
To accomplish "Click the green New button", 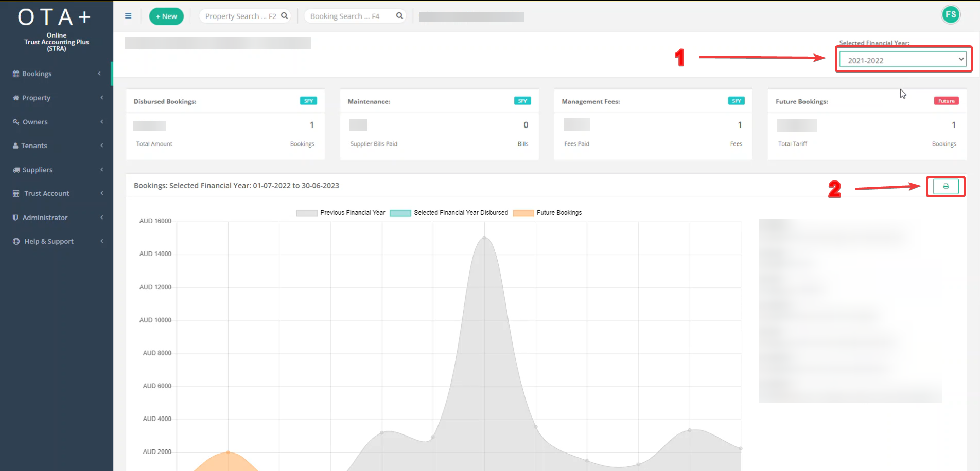I will [x=166, y=16].
